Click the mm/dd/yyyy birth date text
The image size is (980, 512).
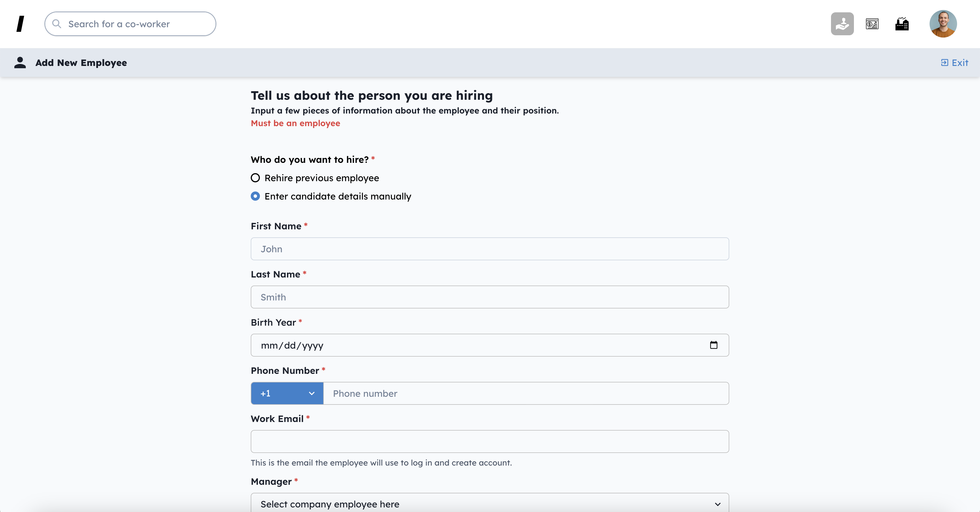(292, 345)
